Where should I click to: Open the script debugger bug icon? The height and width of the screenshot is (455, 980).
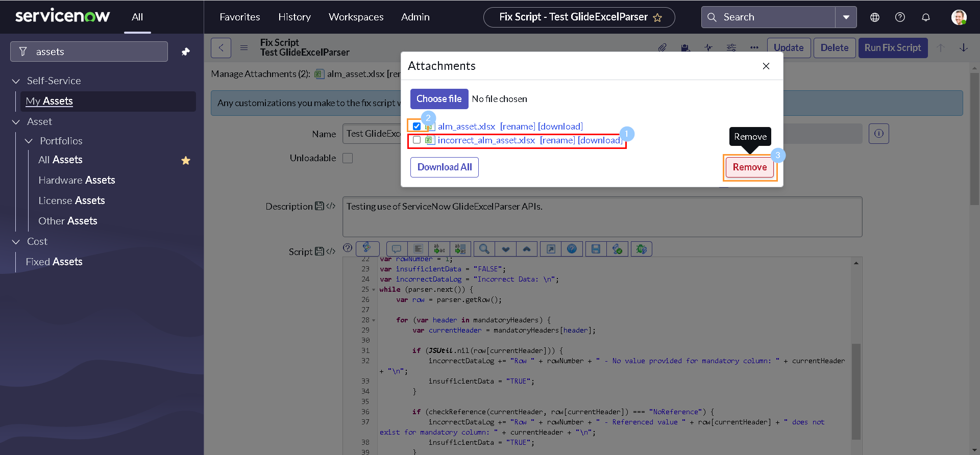click(642, 249)
